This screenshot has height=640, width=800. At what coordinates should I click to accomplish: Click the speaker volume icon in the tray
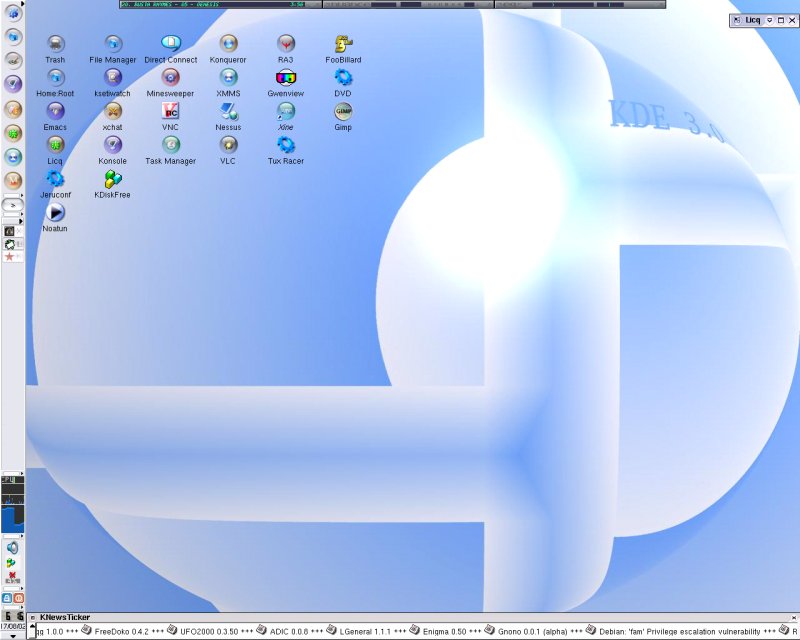[12, 548]
